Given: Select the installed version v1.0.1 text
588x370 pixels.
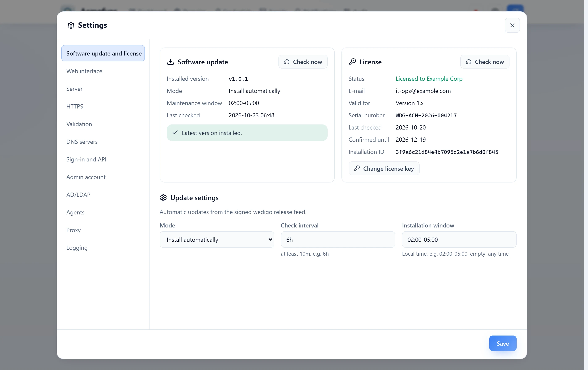Looking at the screenshot, I should pyautogui.click(x=238, y=79).
